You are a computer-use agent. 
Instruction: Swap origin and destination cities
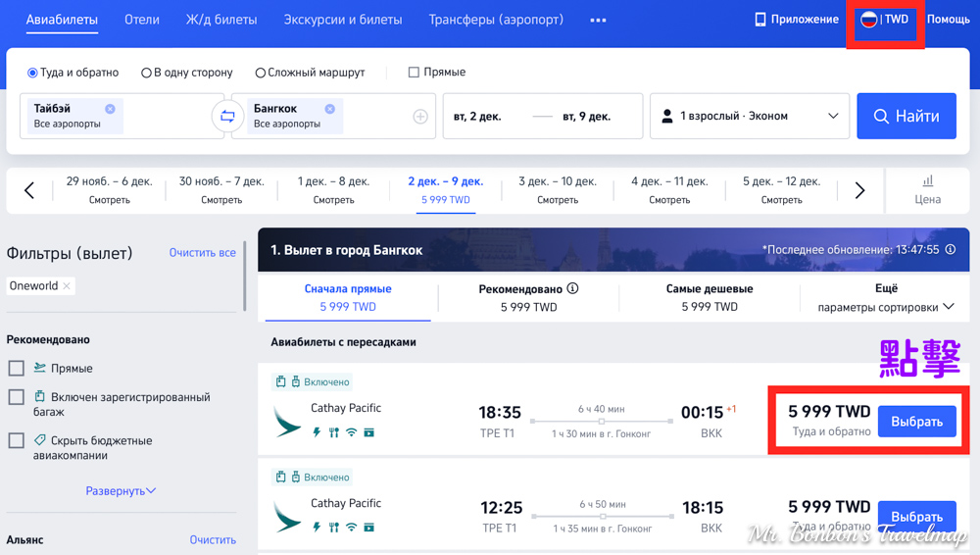pos(226,117)
